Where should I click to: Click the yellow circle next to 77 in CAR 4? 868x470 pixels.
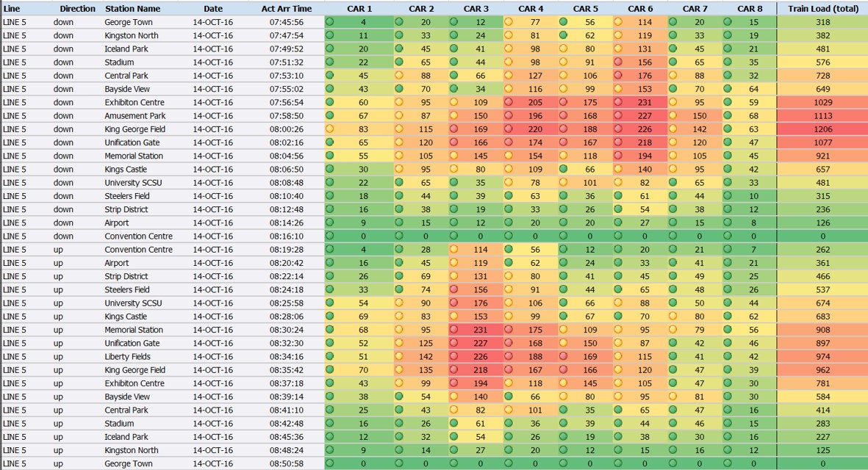click(x=509, y=22)
